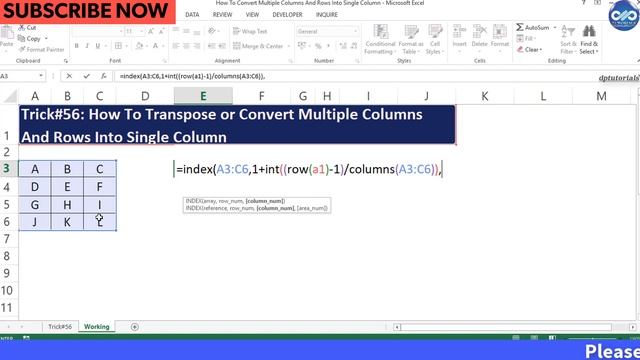Open the AutoSum dropdown arrow
Image resolution: width=640 pixels, height=360 pixels.
coord(555,27)
